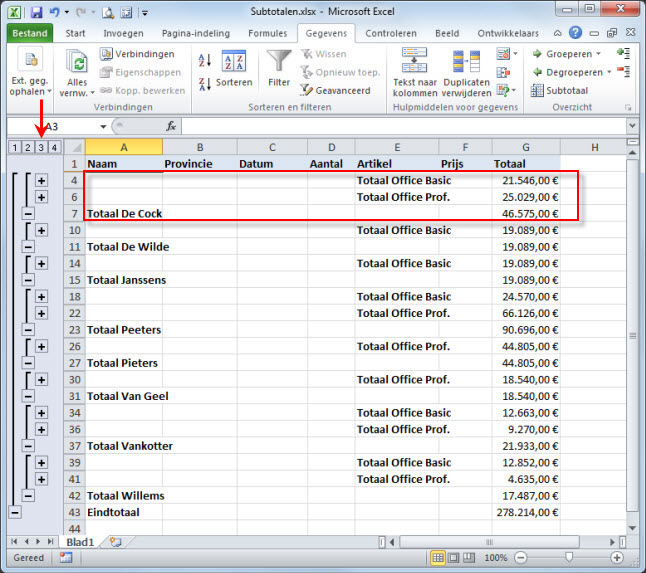The image size is (646, 573).
Task: Click macro record icon in status bar
Action: coord(66,557)
